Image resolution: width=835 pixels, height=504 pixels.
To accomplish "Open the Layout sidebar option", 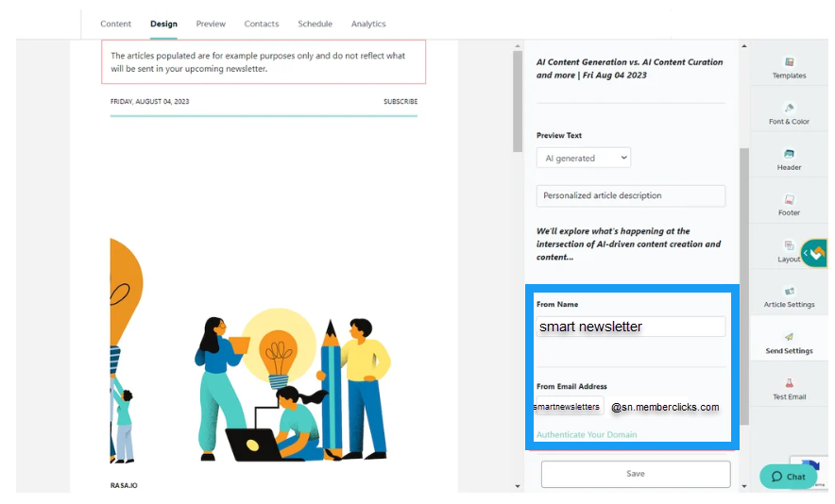I will pos(789,246).
